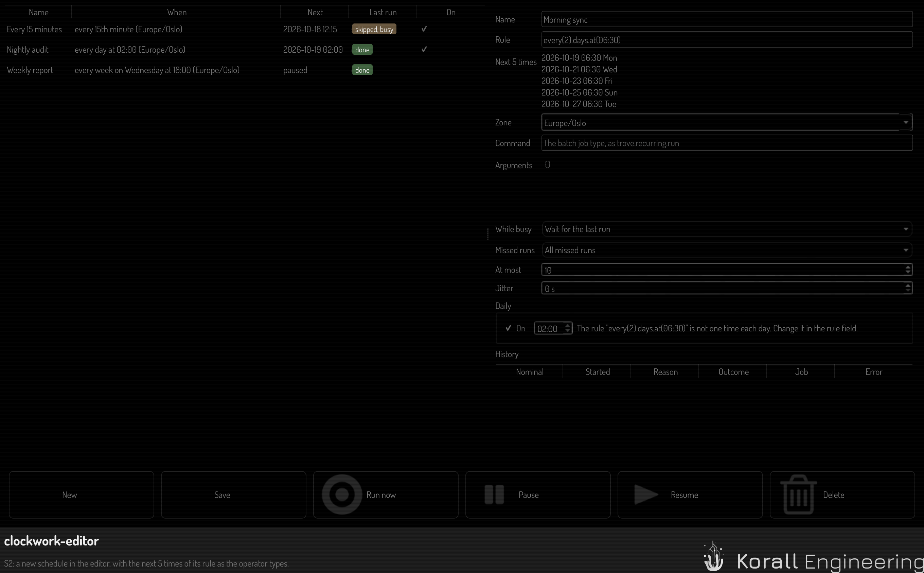Click the New button
This screenshot has width=924, height=573.
click(x=82, y=494)
